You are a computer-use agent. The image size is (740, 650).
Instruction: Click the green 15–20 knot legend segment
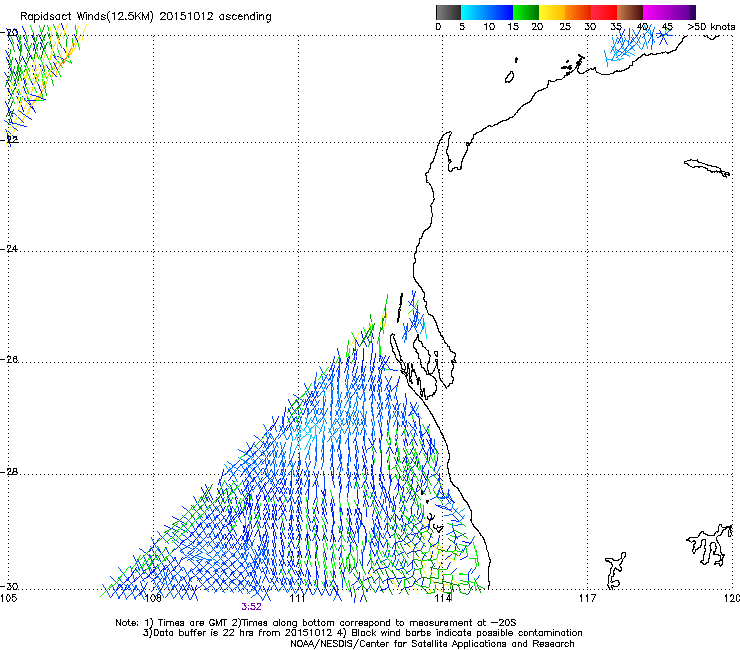coord(526,12)
